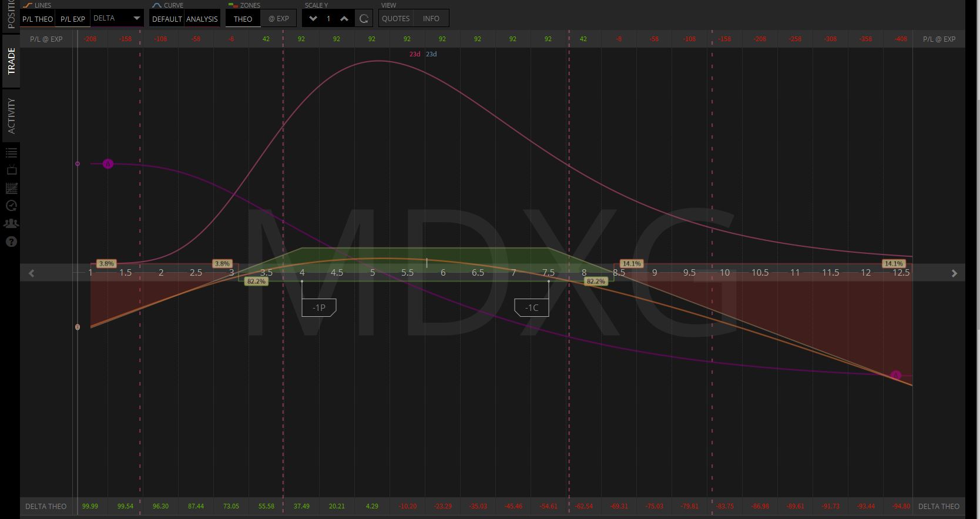Pan the chart left with arrow
The height and width of the screenshot is (519, 980).
point(32,273)
